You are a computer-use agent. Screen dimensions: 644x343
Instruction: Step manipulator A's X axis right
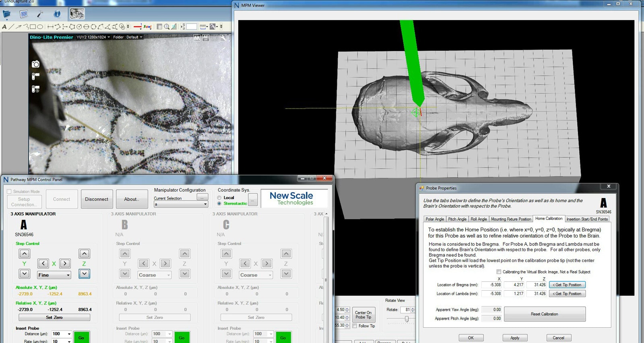click(65, 263)
